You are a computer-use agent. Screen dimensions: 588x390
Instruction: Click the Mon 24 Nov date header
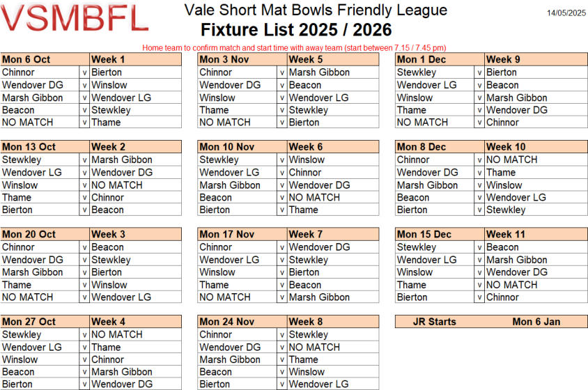pyautogui.click(x=242, y=322)
